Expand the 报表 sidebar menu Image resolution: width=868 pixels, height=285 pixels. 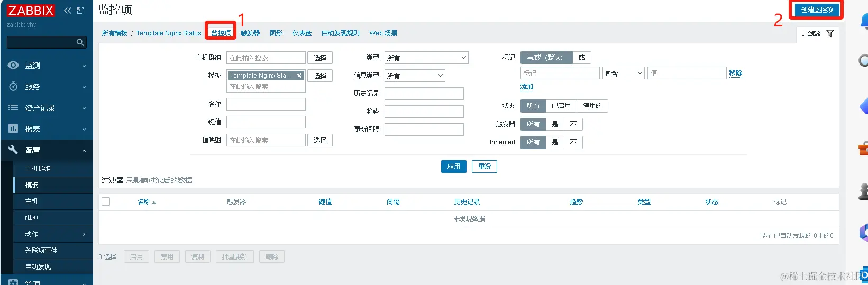click(47, 129)
